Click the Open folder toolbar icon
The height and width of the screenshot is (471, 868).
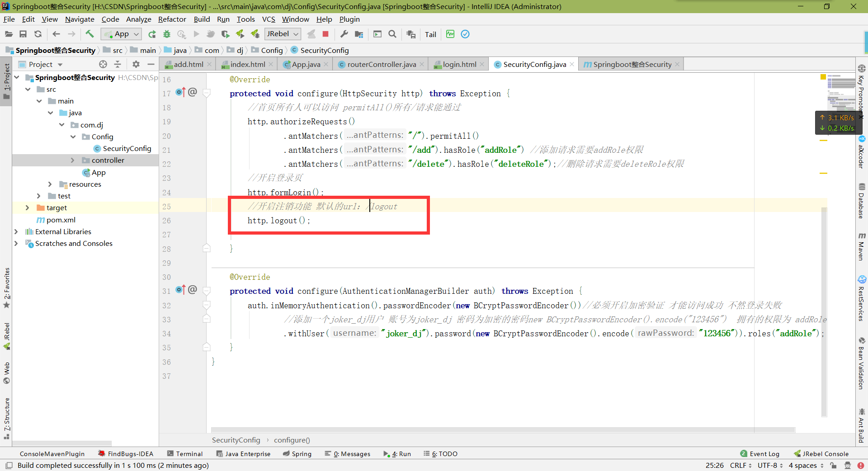(x=9, y=34)
